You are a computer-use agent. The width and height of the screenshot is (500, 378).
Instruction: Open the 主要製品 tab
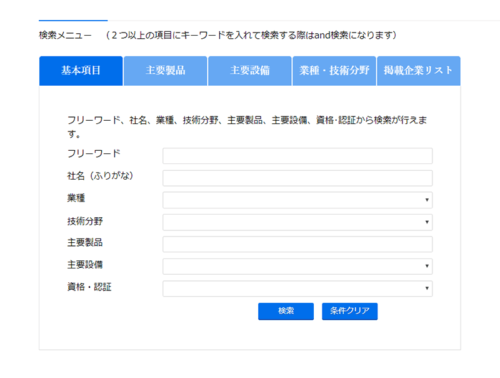pos(165,71)
